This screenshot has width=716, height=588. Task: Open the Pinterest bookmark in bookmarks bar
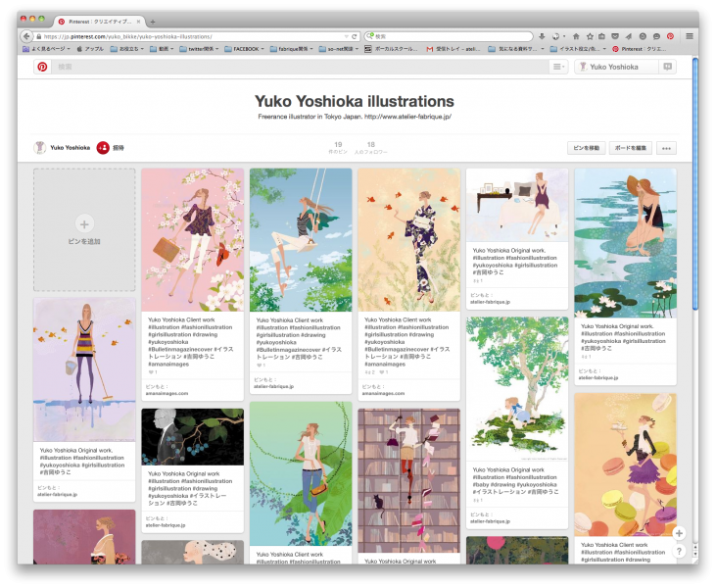click(x=639, y=49)
